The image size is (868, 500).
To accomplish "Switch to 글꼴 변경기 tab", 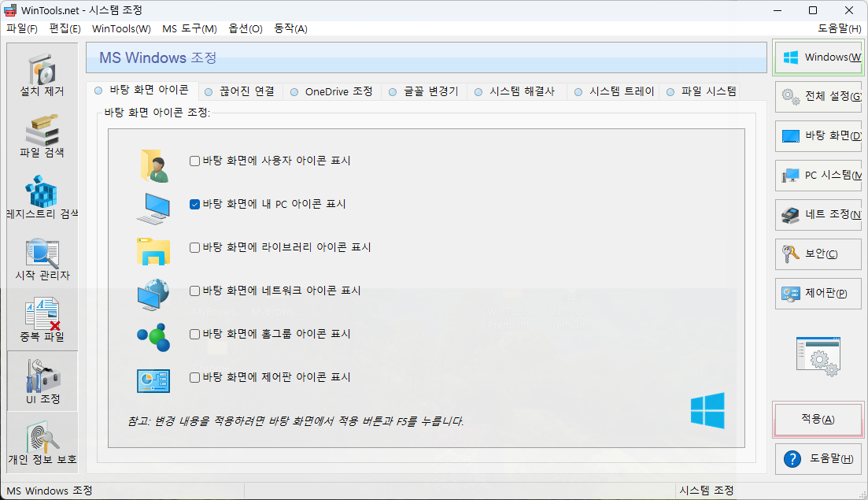I will [x=424, y=92].
